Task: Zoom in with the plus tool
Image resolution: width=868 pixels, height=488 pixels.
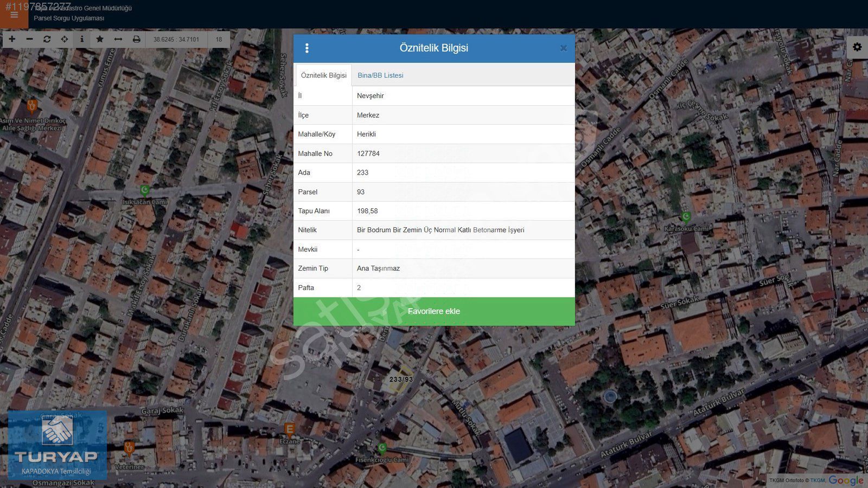Action: (12, 39)
